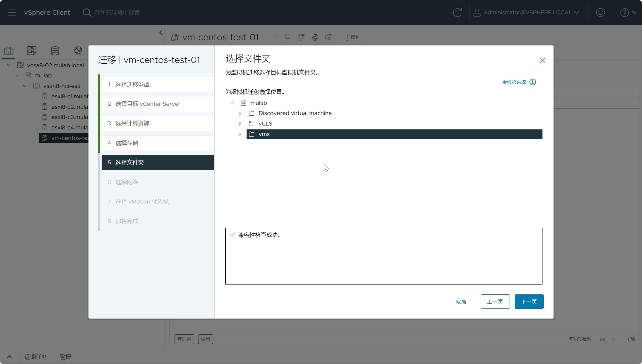The image size is (642, 364).
Task: Select the vCLS folder
Action: [x=265, y=124]
